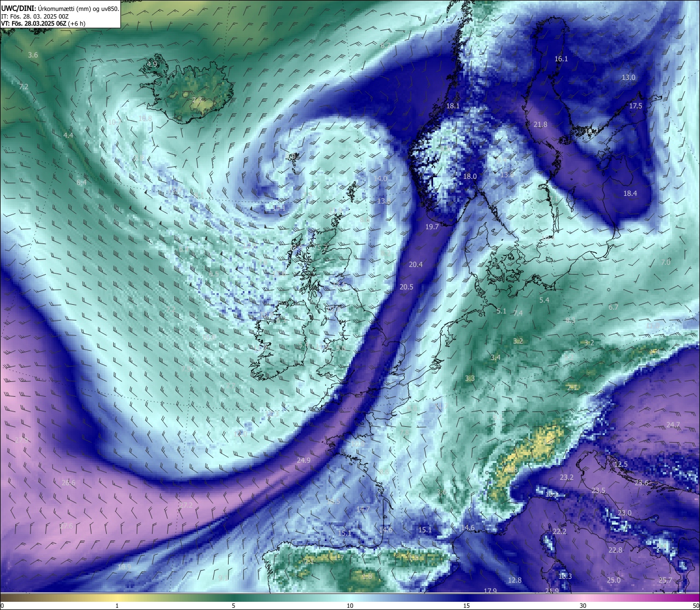Click the 22.2 value on the map
Screen dimensions: 700x610
point(559,531)
